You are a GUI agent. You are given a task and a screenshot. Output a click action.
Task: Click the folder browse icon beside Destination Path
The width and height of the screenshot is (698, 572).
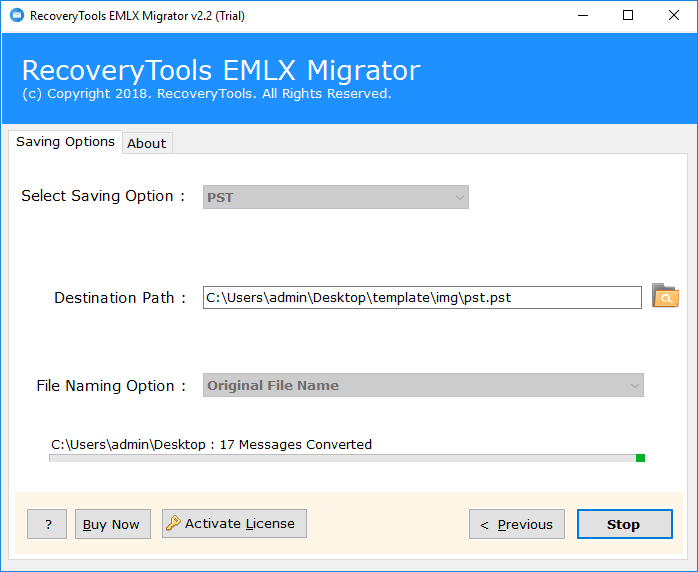[665, 296]
